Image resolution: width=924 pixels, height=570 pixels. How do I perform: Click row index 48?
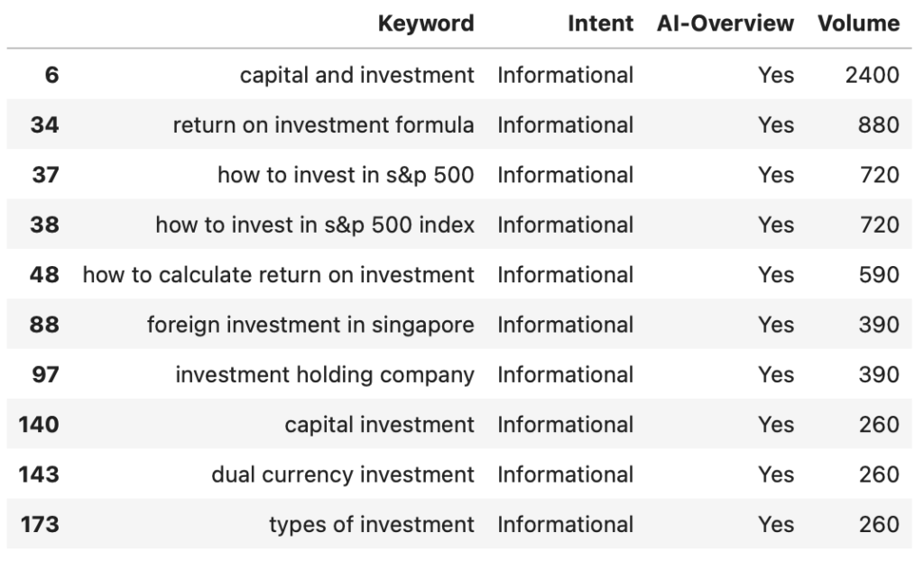(45, 274)
